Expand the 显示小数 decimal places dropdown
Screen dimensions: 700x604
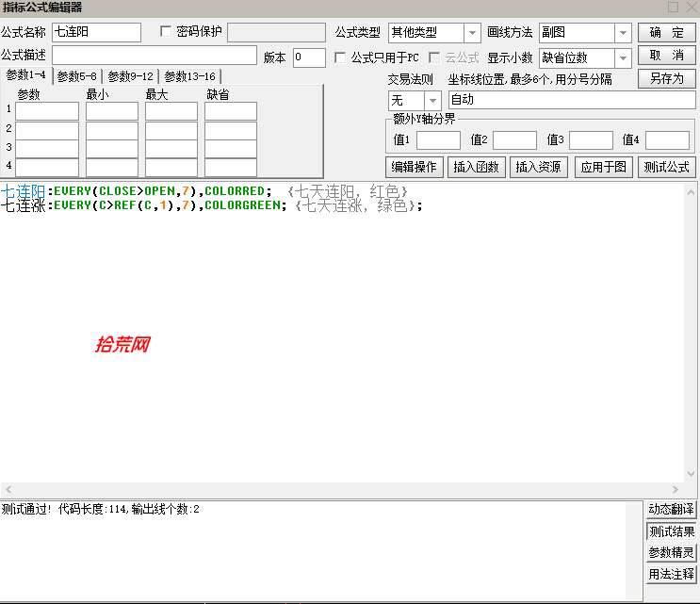(623, 57)
